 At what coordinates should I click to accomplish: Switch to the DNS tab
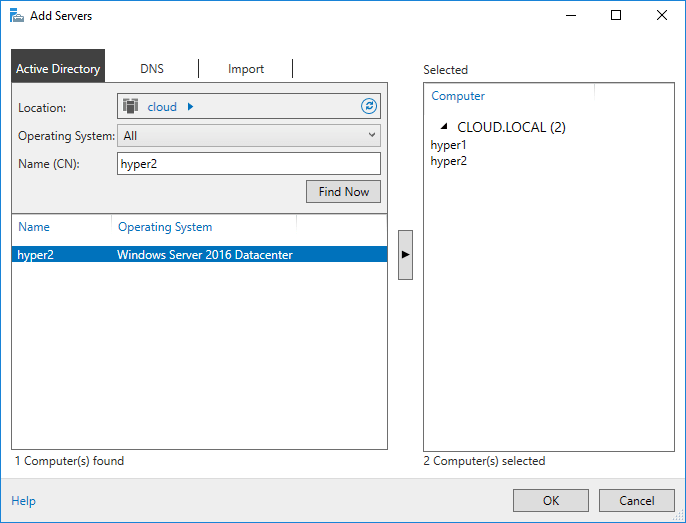(x=152, y=69)
